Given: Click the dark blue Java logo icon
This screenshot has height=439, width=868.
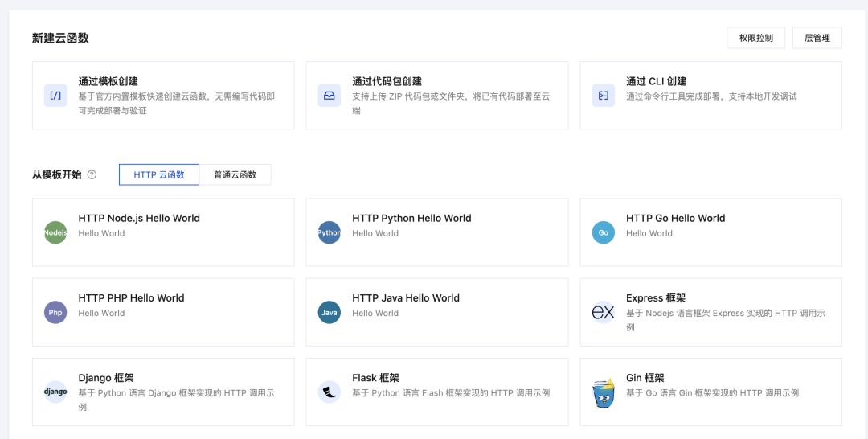Looking at the screenshot, I should (330, 312).
